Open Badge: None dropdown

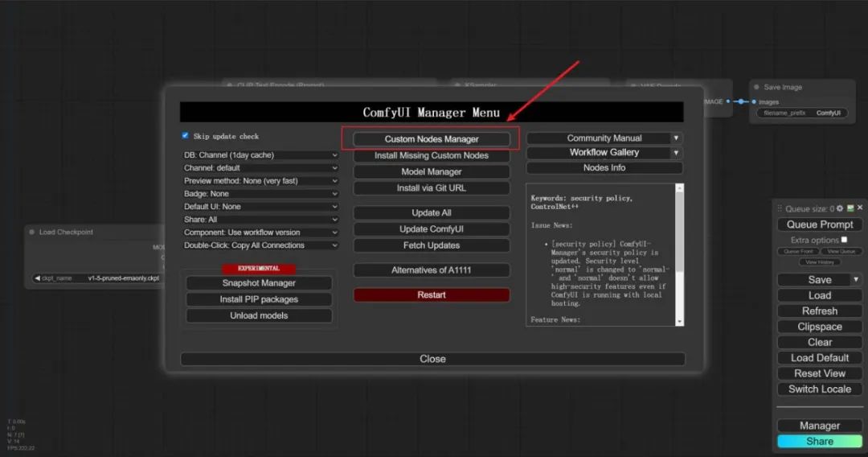click(260, 193)
